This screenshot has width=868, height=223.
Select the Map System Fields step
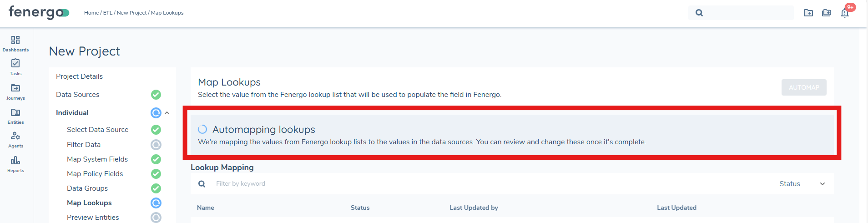click(97, 159)
